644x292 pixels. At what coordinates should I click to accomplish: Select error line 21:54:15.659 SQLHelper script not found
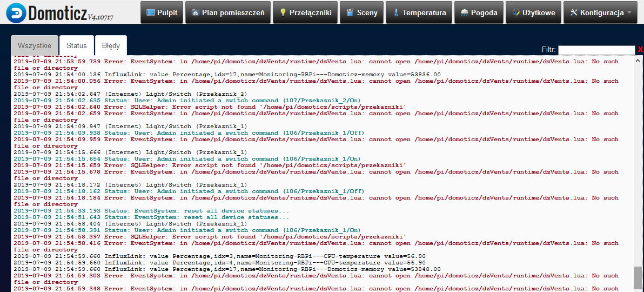pyautogui.click(x=210, y=165)
